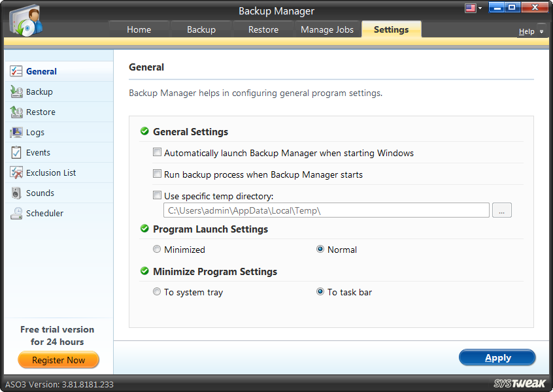Check 'Run backup process when Backup Manager starts'
This screenshot has height=392, width=553.
pyautogui.click(x=157, y=174)
